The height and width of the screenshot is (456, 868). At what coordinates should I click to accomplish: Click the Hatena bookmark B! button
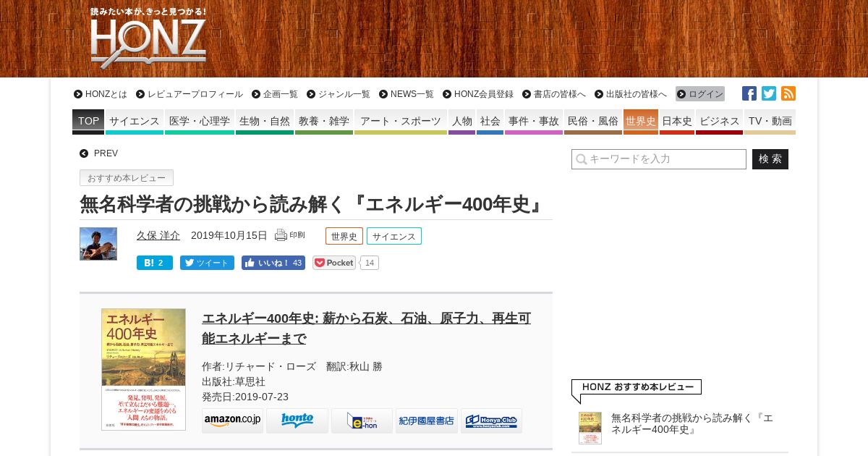[x=155, y=263]
